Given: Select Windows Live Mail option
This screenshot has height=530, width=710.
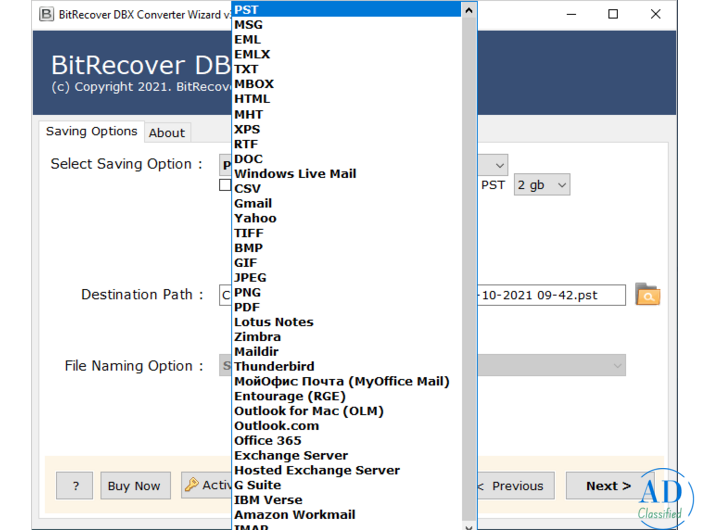Looking at the screenshot, I should pos(347,173).
